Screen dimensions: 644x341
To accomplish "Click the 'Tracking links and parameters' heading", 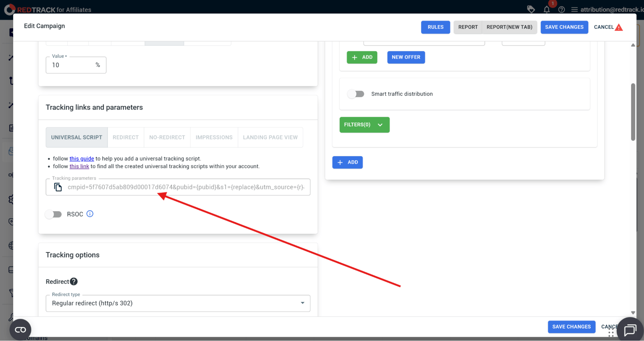I will click(x=94, y=107).
